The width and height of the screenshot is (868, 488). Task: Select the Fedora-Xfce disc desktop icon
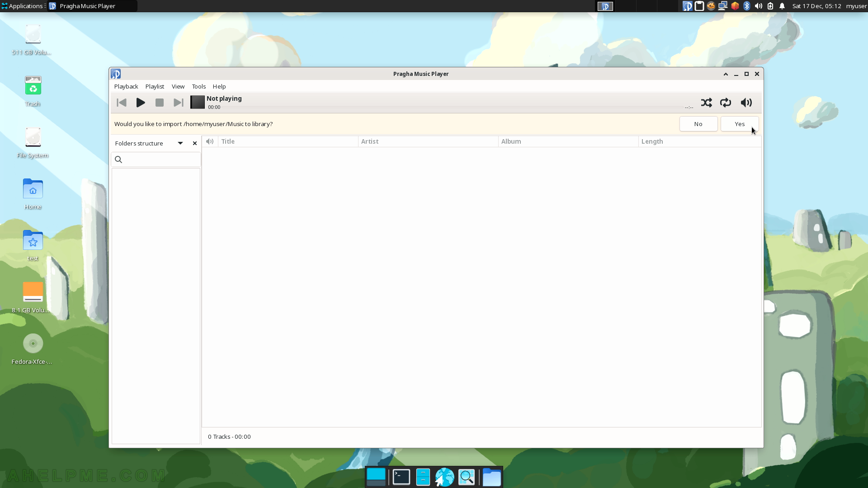tap(33, 349)
